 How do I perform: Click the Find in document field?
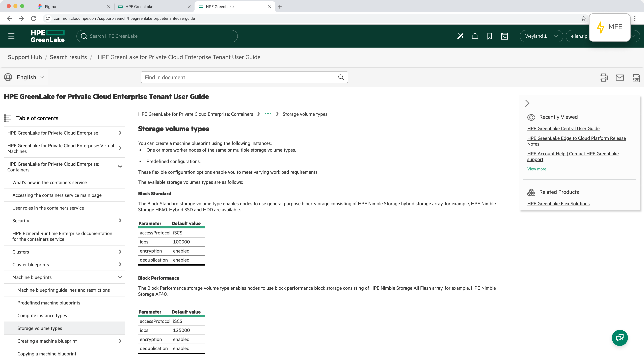pos(240,77)
